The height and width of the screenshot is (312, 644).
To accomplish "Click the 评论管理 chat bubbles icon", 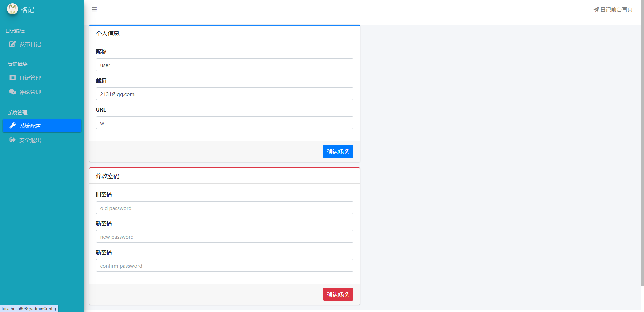I will coord(13,92).
